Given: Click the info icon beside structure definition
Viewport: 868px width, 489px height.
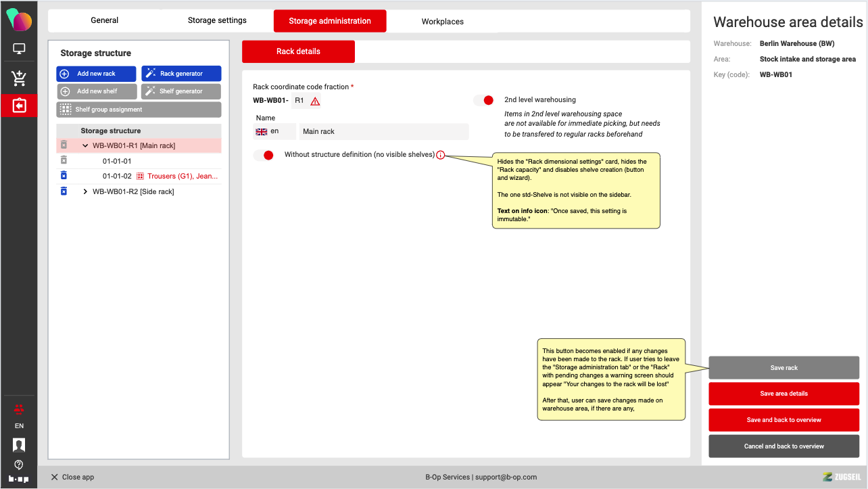Looking at the screenshot, I should pyautogui.click(x=441, y=155).
